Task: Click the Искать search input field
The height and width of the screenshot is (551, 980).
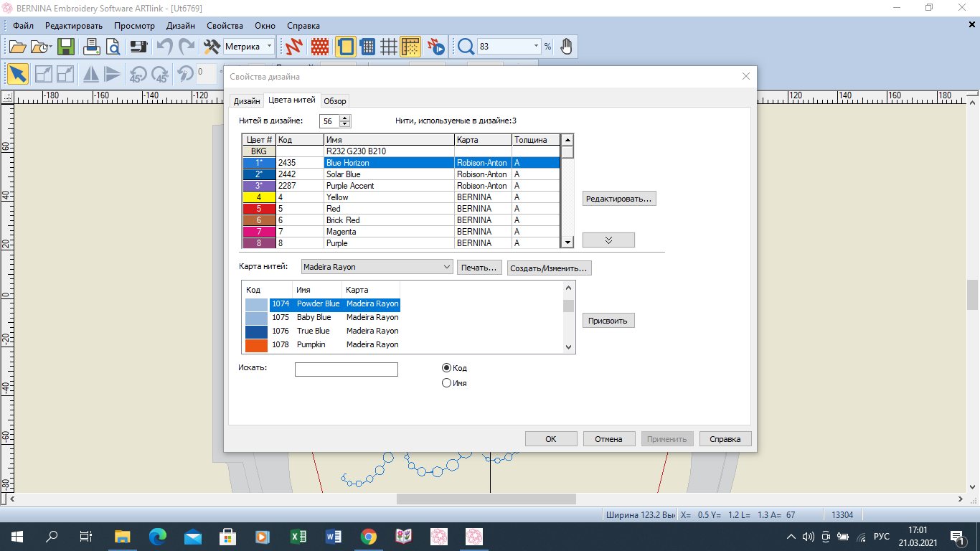Action: pyautogui.click(x=347, y=369)
